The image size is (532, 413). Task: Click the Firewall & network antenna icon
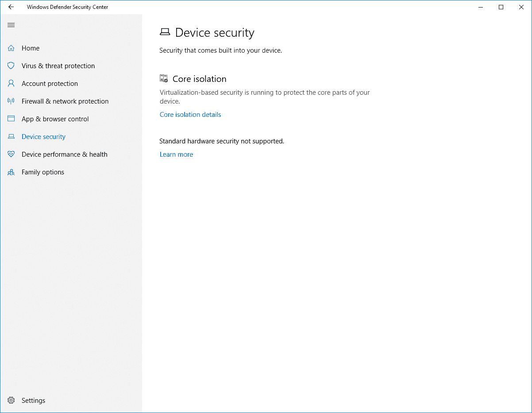11,101
